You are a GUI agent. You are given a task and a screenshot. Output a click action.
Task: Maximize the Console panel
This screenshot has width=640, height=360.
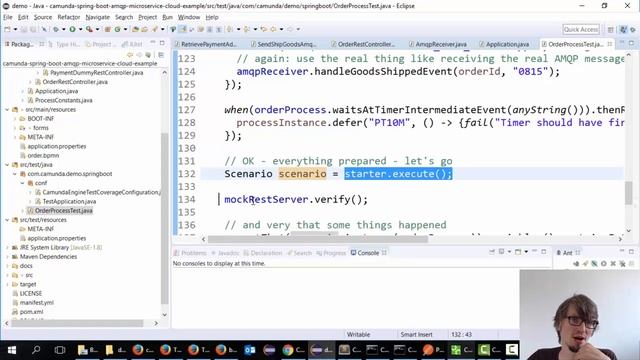pyautogui.click(x=544, y=252)
